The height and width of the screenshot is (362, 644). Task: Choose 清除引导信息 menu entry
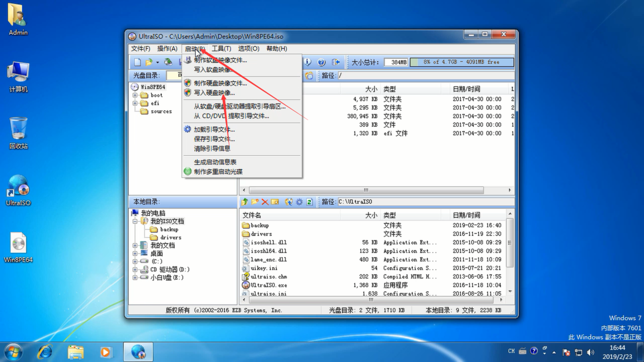pos(242,148)
